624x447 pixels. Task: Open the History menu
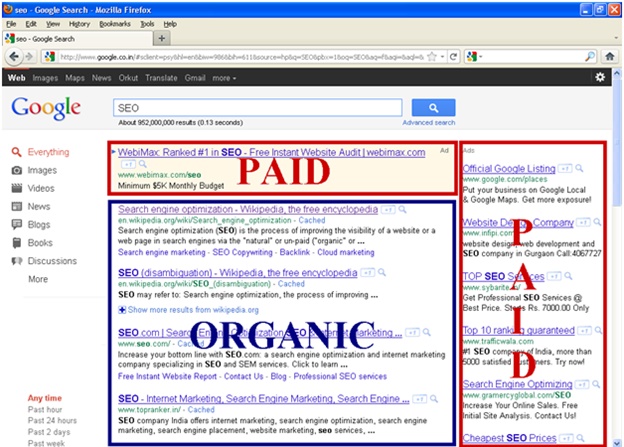[79, 24]
